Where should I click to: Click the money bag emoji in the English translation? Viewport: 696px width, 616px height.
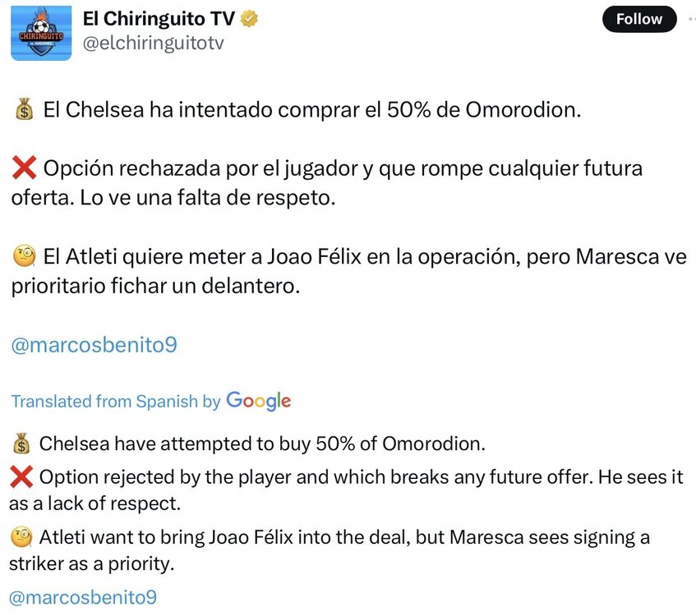point(21,444)
